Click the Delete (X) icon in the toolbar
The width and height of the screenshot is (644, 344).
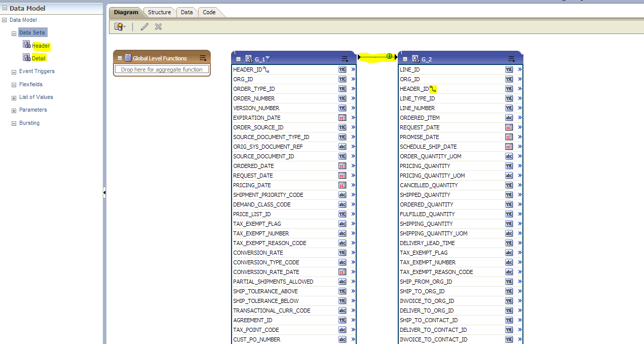158,26
